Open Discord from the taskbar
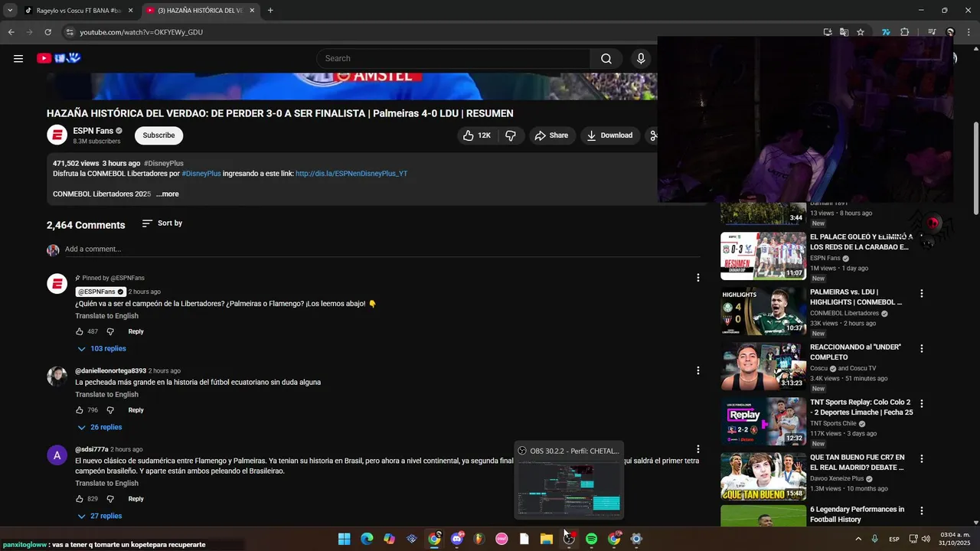This screenshot has height=551, width=980. (x=457, y=539)
